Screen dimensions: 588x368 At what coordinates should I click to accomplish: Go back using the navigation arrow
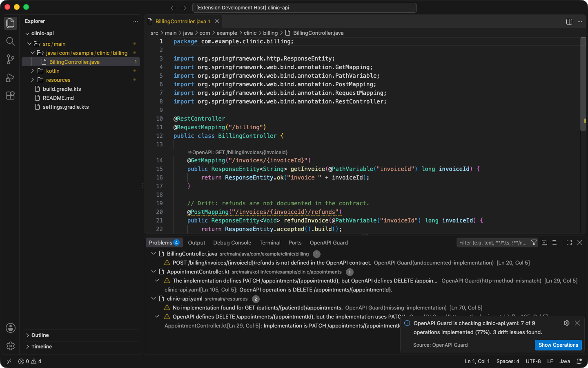click(x=173, y=8)
